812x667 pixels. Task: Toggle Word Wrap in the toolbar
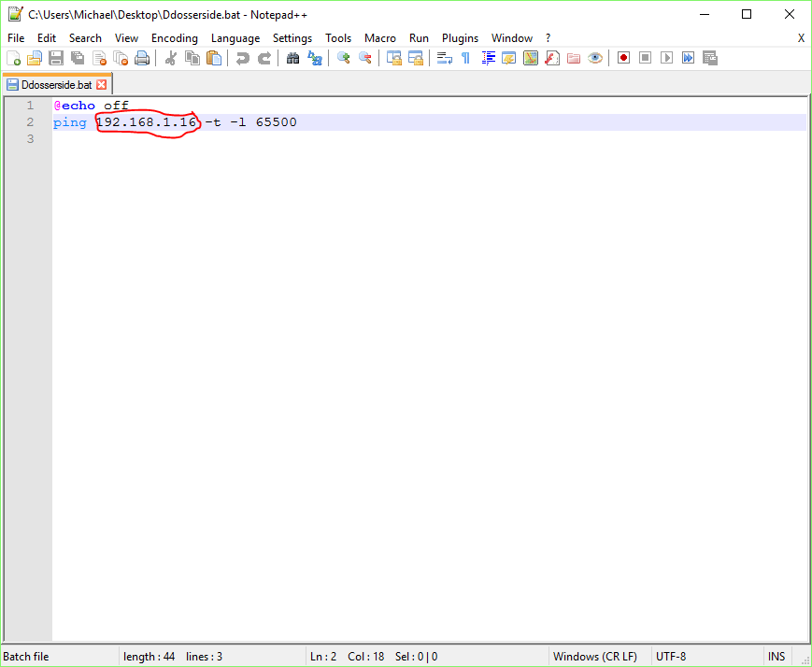click(x=445, y=58)
